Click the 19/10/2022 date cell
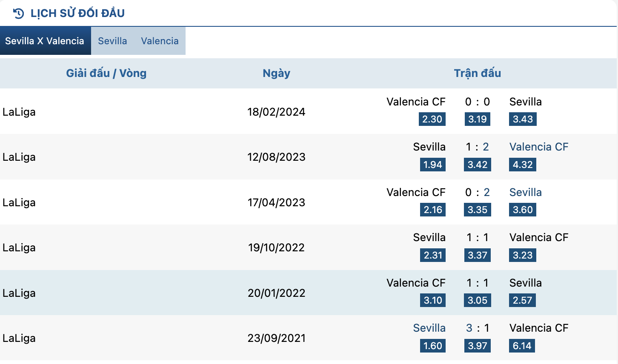This screenshot has width=618, height=364. tap(276, 247)
